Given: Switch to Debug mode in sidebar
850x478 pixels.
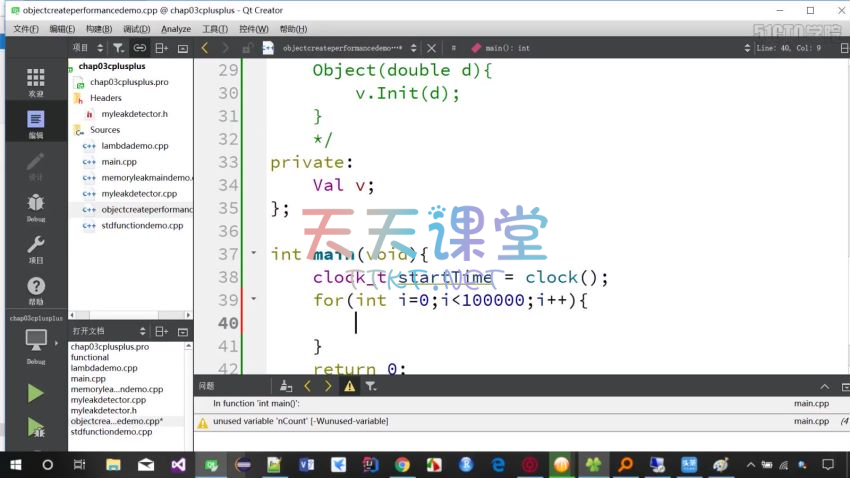Looking at the screenshot, I should point(35,207).
